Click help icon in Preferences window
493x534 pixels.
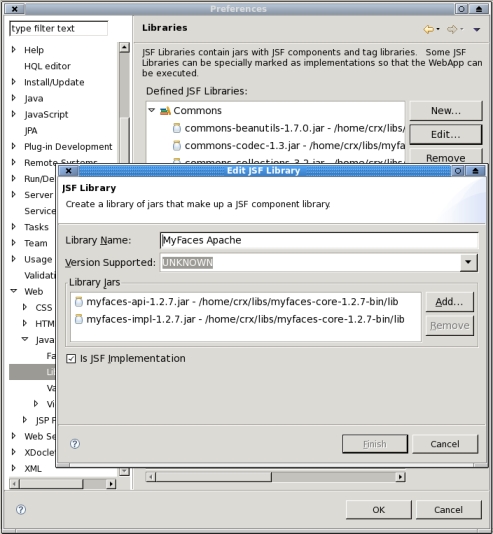click(21, 509)
